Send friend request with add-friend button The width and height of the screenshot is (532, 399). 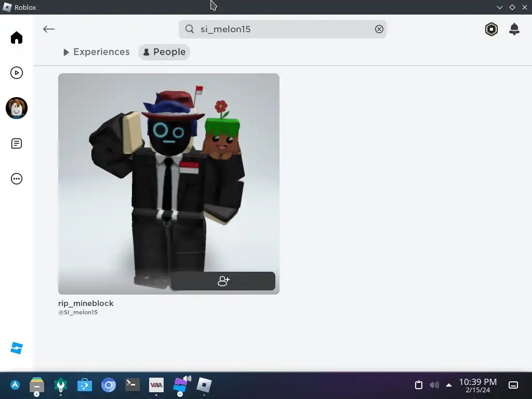(223, 281)
